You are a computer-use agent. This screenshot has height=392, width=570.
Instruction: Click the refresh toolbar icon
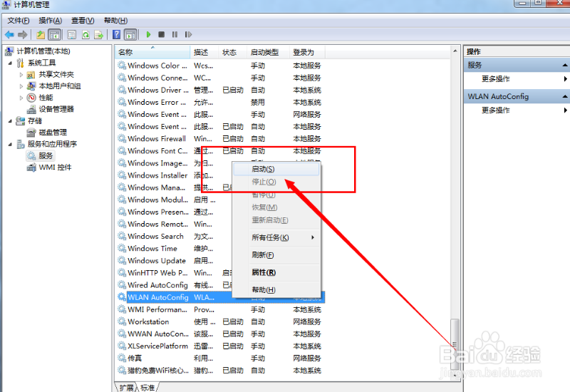coord(85,34)
